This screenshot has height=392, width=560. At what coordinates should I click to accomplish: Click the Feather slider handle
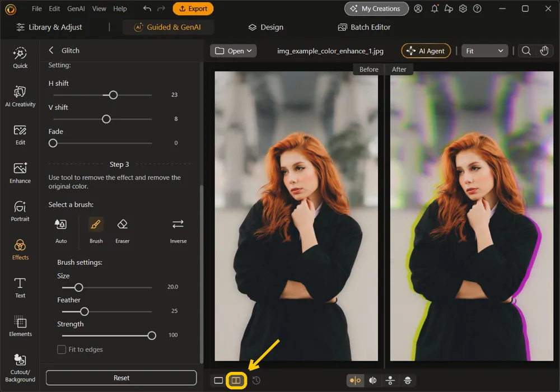coord(85,312)
